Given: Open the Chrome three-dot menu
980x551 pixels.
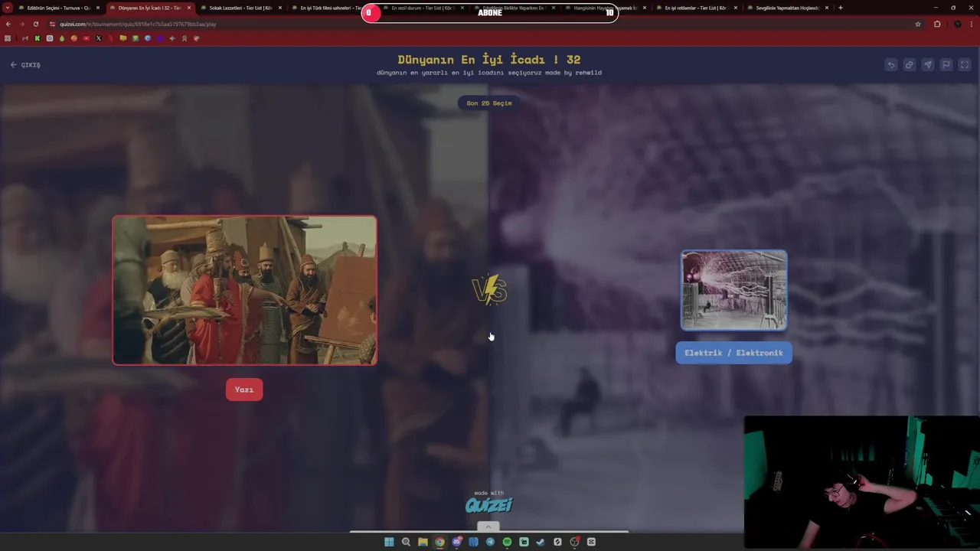Looking at the screenshot, I should pyautogui.click(x=972, y=24).
